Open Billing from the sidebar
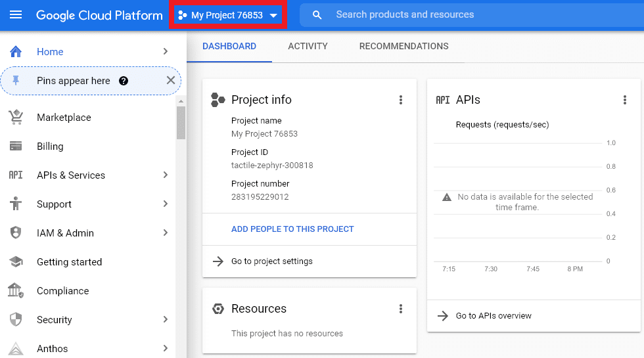This screenshot has width=644, height=358. pyautogui.click(x=50, y=146)
